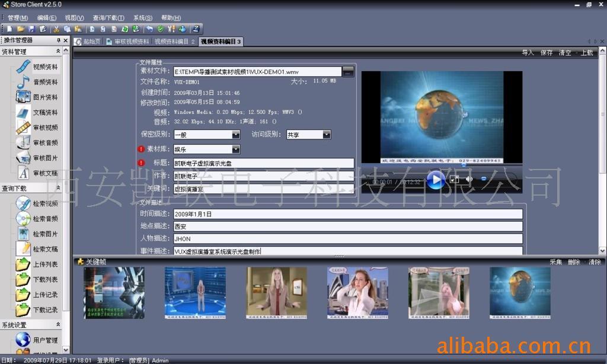607x364 pixels.
Task: Click the Open folder toolbar icon
Action: coord(21,28)
